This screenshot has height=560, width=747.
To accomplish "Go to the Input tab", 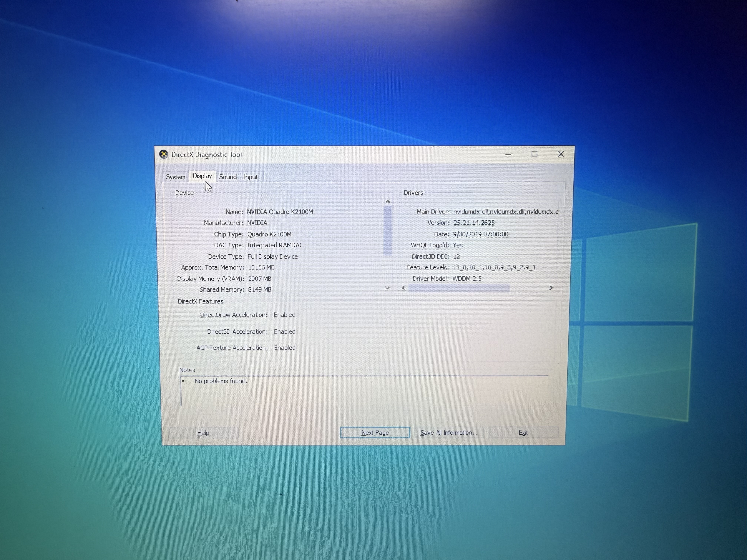I will (251, 177).
